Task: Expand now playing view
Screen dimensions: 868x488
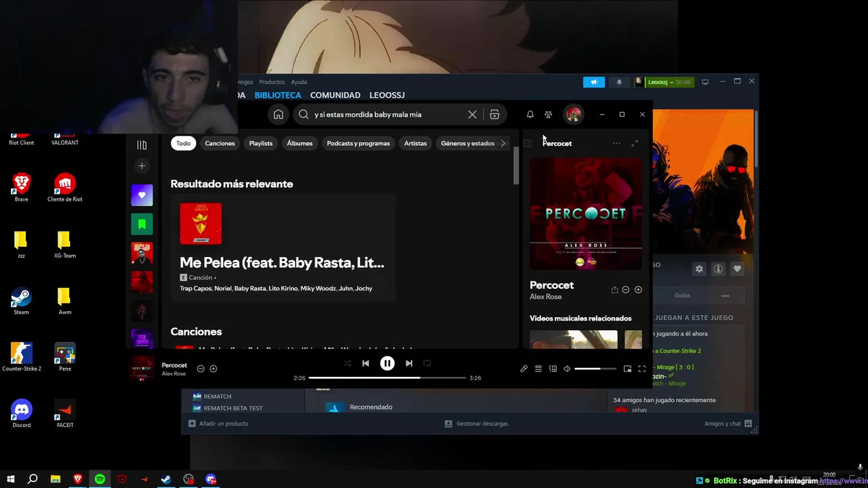Action: [x=635, y=143]
